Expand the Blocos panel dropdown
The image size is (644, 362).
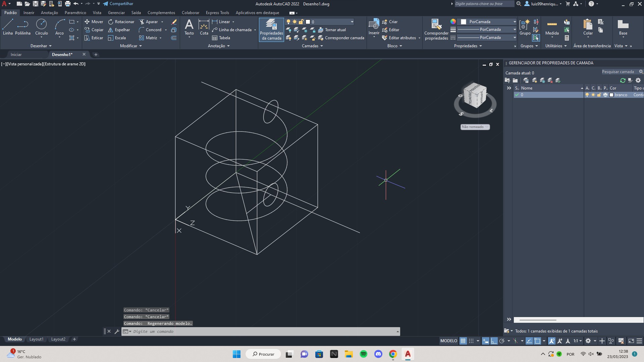click(401, 46)
